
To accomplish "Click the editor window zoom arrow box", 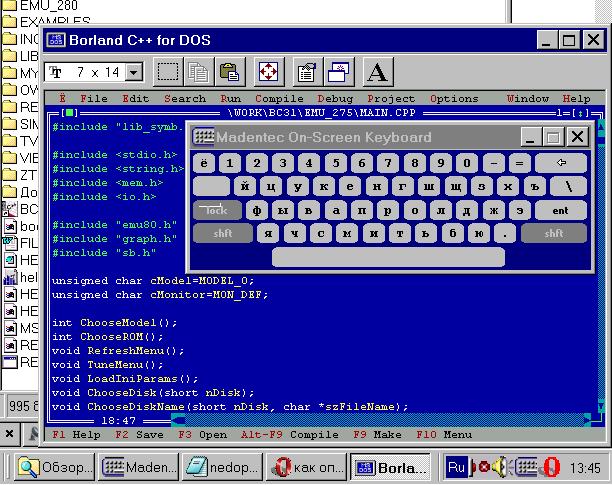I will coord(581,113).
